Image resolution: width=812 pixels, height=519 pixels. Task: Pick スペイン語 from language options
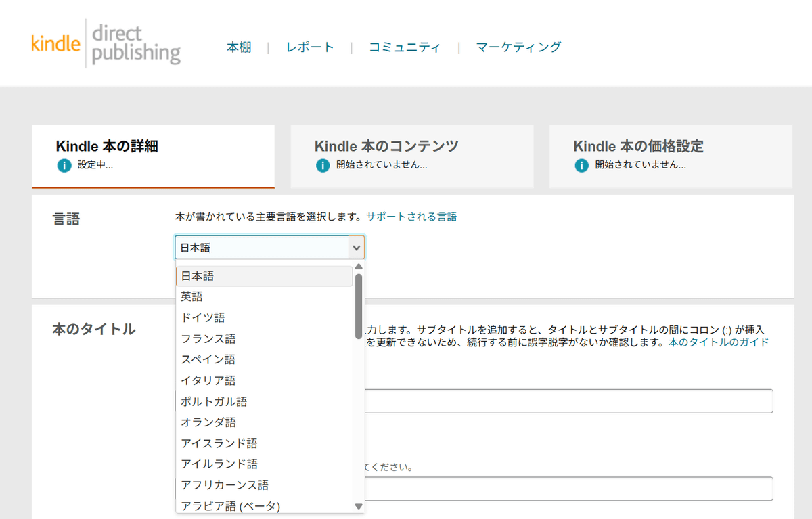[x=208, y=359]
